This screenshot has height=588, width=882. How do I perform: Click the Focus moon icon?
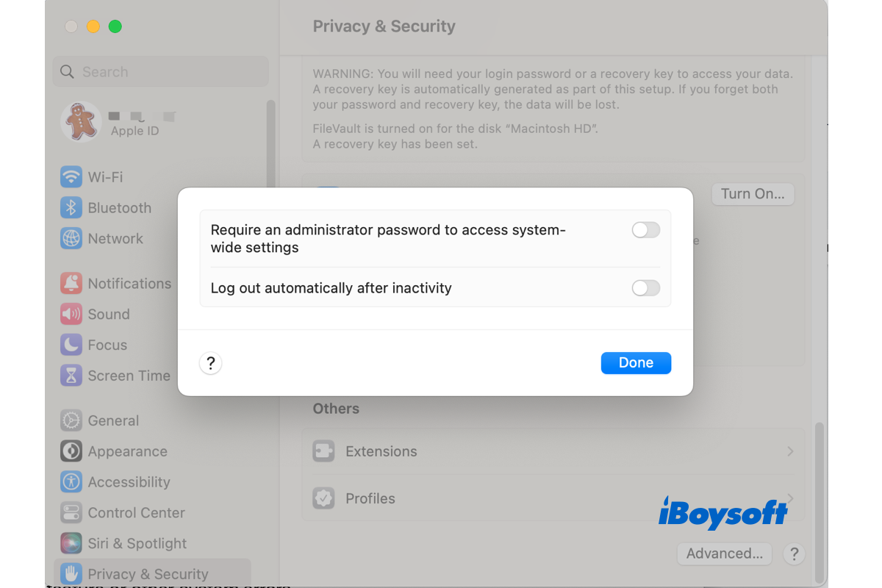(x=71, y=345)
